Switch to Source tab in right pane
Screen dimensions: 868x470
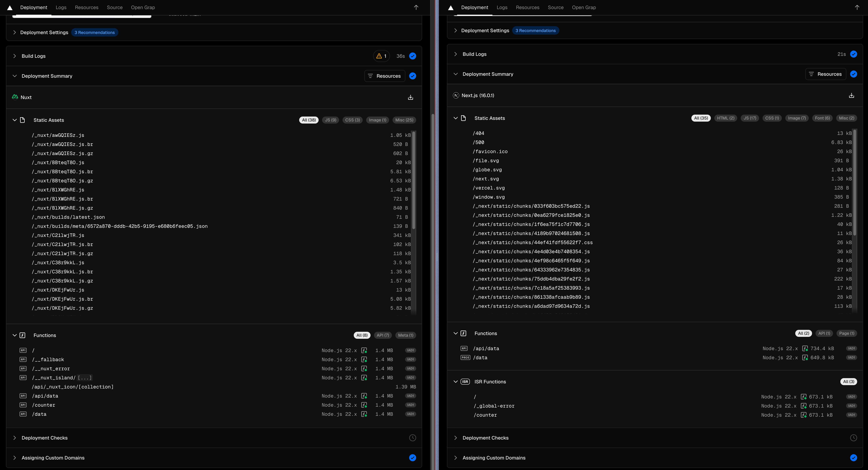555,7
